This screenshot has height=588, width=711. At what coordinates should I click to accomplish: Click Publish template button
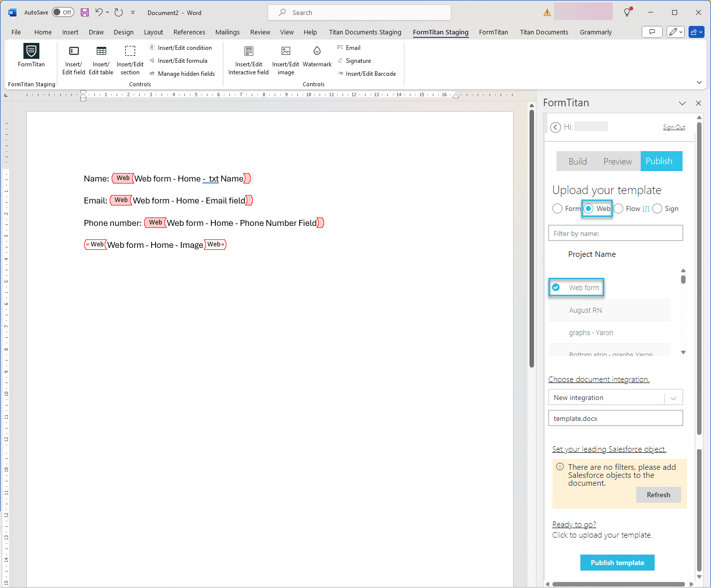617,563
